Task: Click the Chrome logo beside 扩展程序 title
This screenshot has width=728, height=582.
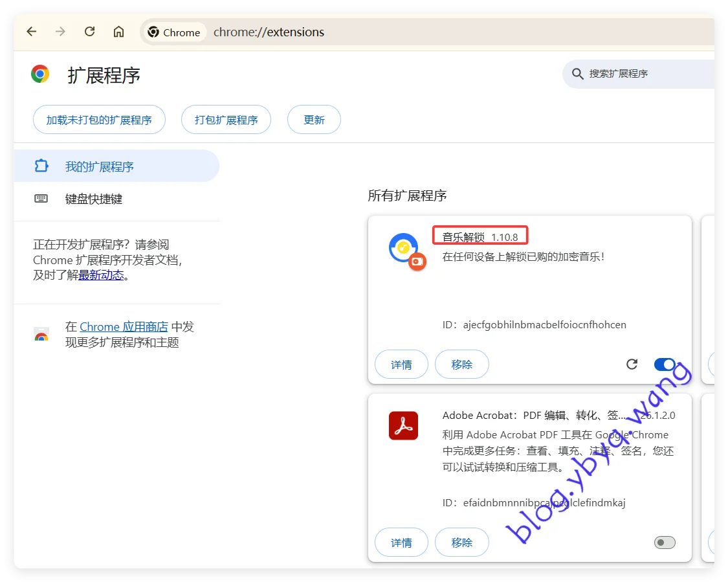Action: (x=40, y=74)
